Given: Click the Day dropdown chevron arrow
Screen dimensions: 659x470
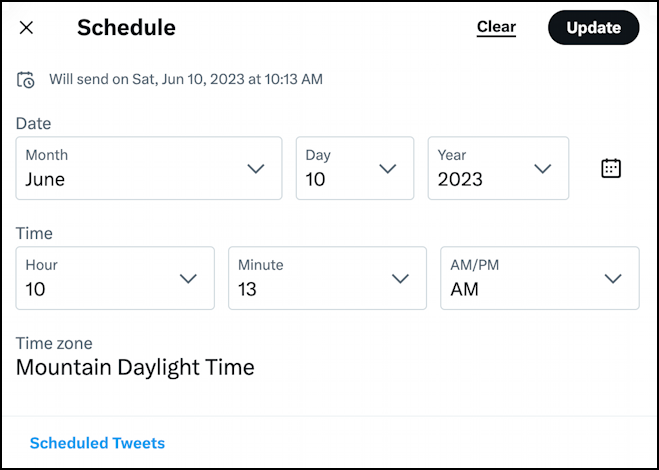Looking at the screenshot, I should pos(387,169).
